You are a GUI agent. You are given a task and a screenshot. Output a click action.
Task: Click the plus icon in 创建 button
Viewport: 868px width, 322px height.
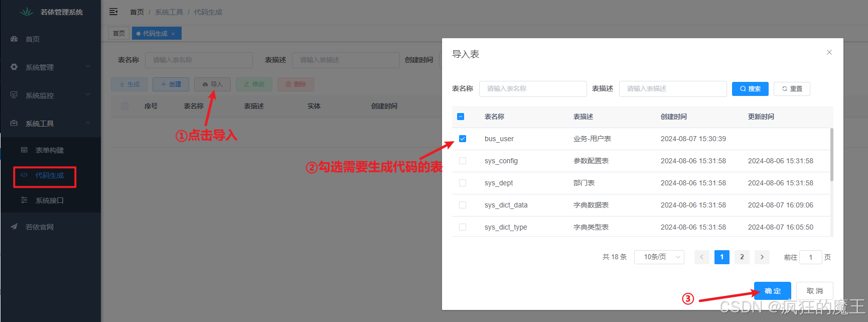tap(164, 84)
